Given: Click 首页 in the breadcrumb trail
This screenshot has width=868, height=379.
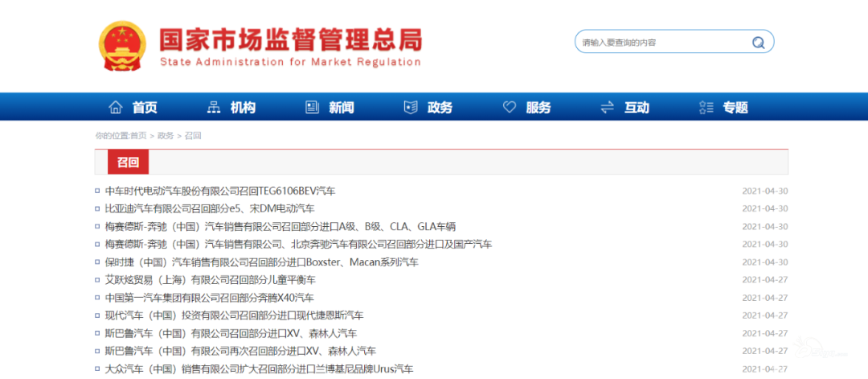Looking at the screenshot, I should pos(138,136).
